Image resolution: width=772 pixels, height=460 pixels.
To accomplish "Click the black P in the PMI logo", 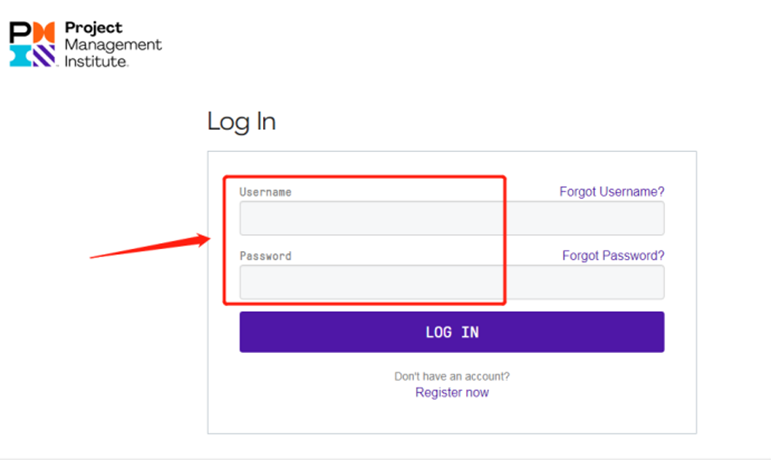I will (x=19, y=30).
